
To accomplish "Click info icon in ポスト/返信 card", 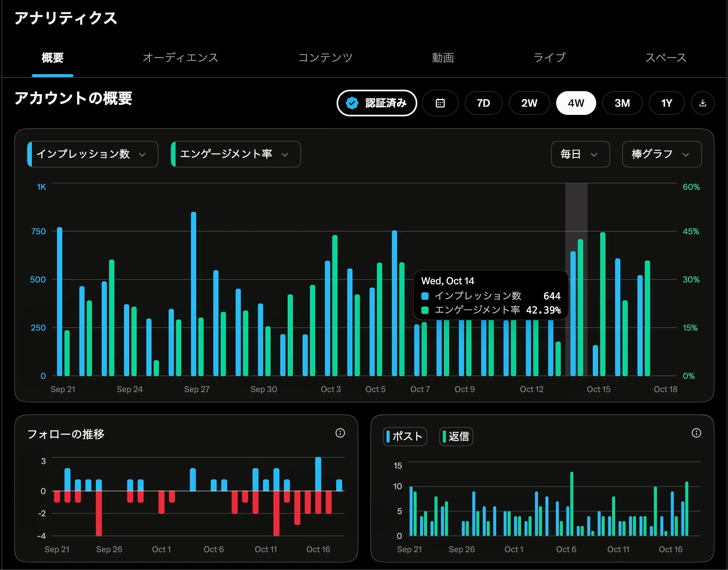I will 696,433.
